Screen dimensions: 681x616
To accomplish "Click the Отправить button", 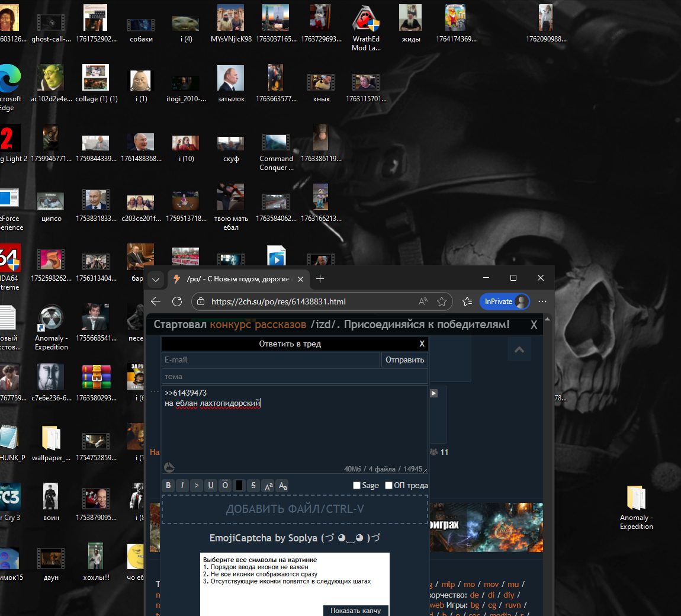I will click(x=405, y=360).
